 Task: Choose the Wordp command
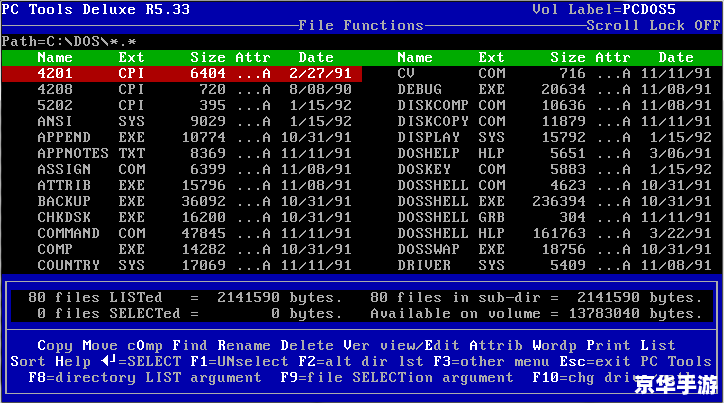(555, 346)
